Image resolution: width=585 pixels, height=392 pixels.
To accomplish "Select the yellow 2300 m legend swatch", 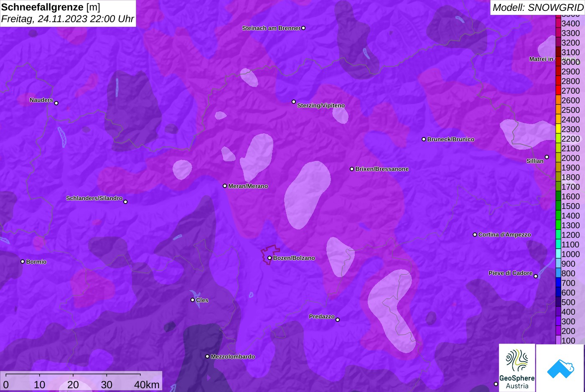I will tap(558, 129).
